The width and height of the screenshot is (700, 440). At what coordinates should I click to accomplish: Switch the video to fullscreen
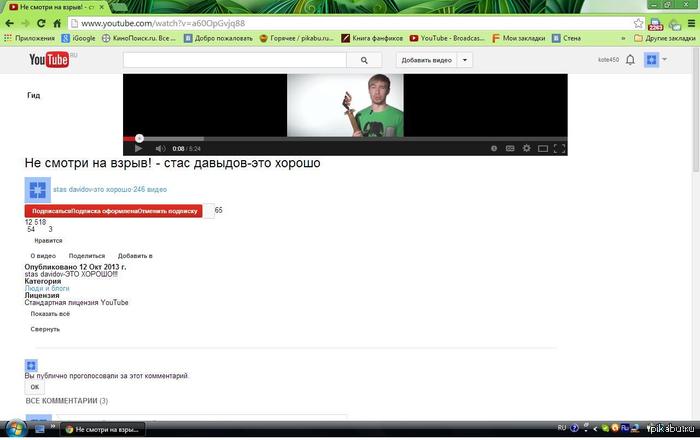(x=559, y=148)
